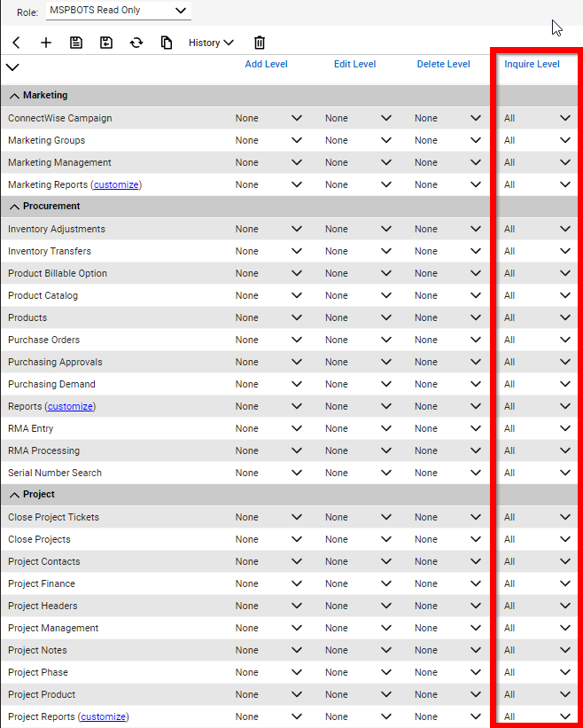
Task: Collapse the Project section
Action: [x=15, y=495]
